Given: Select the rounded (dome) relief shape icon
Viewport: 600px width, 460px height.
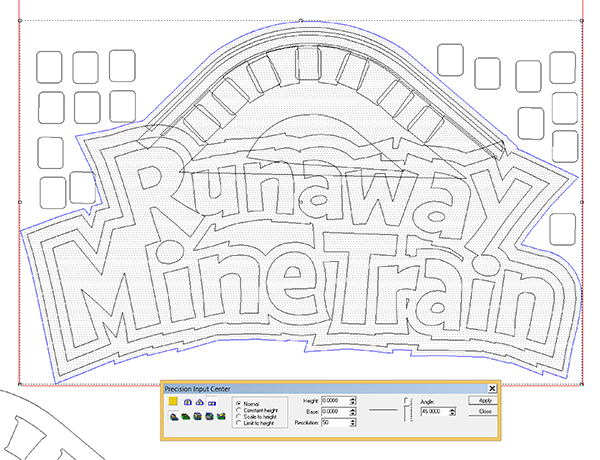Looking at the screenshot, I should (188, 402).
